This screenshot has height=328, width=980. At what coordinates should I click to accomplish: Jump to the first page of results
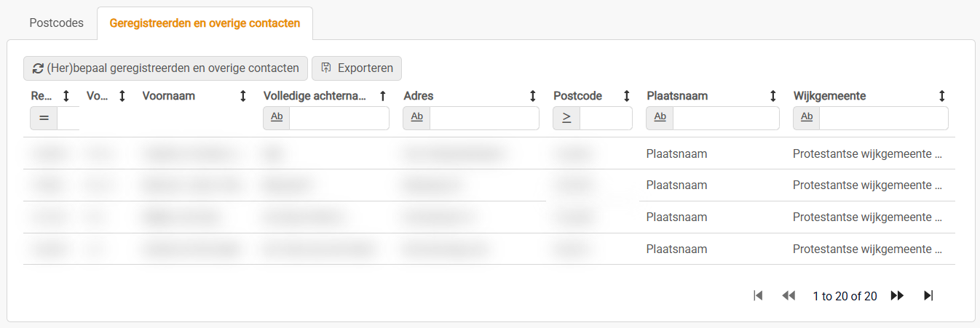758,295
